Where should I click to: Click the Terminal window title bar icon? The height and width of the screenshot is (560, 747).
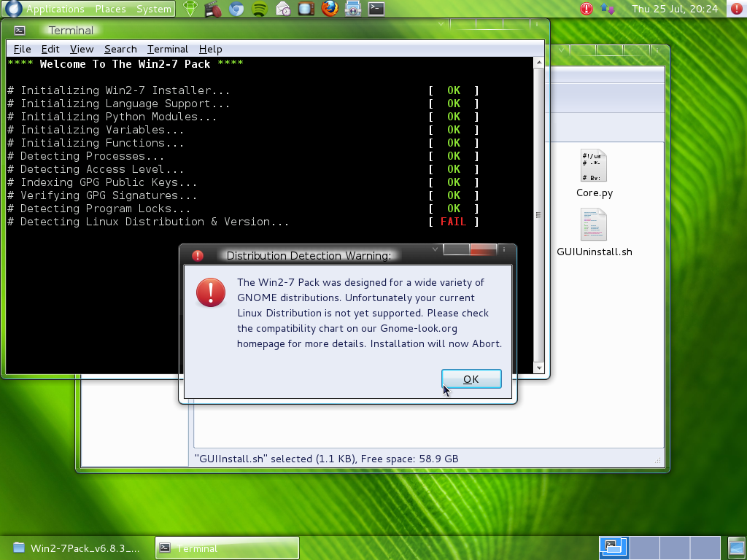tap(20, 31)
